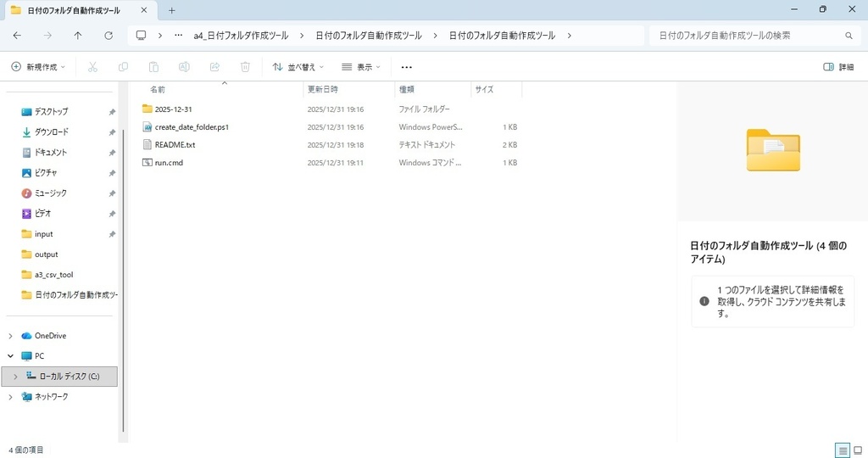Click the search magnifier icon
The image size is (868, 458).
[849, 36]
